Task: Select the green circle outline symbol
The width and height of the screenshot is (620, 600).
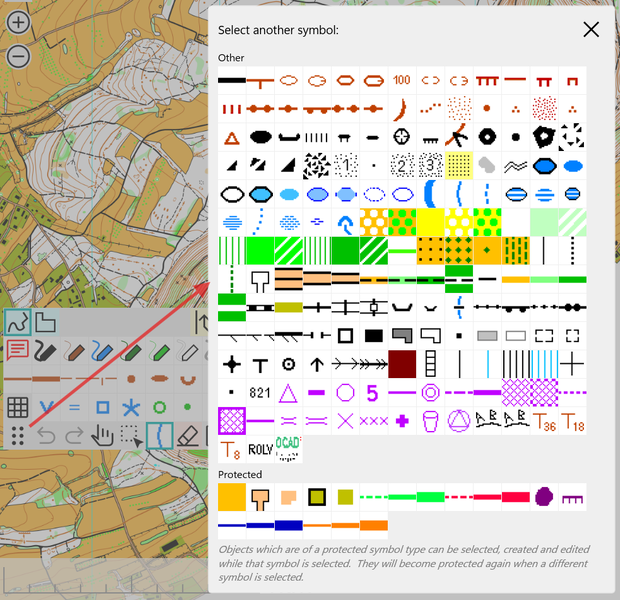Action: coord(159,407)
